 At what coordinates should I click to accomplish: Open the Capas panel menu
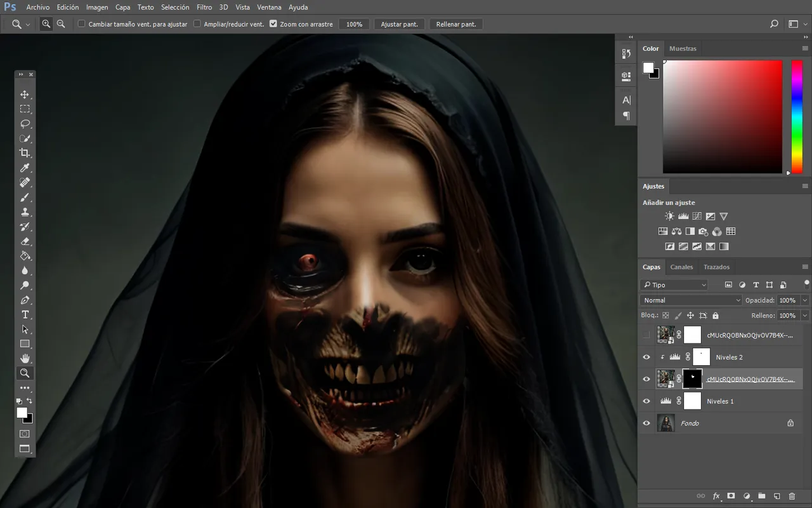805,267
